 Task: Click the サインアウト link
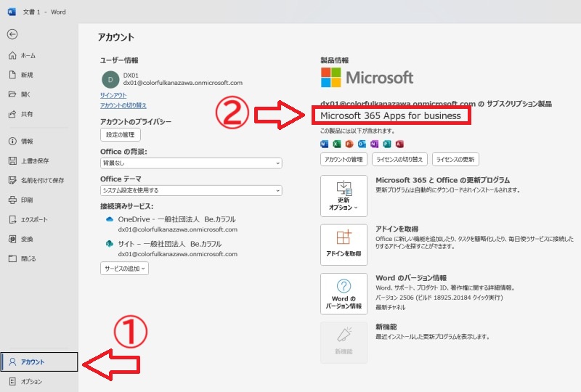point(113,95)
